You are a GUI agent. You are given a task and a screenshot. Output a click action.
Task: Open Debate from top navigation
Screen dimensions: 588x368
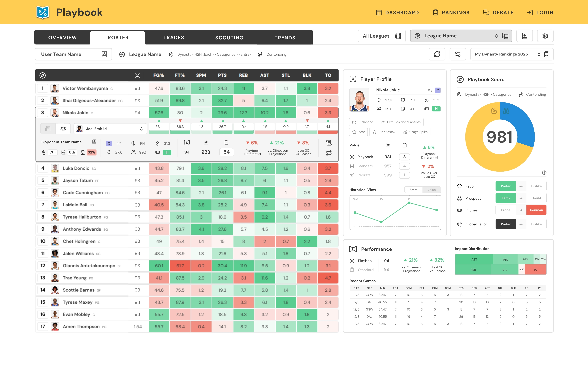pos(498,12)
